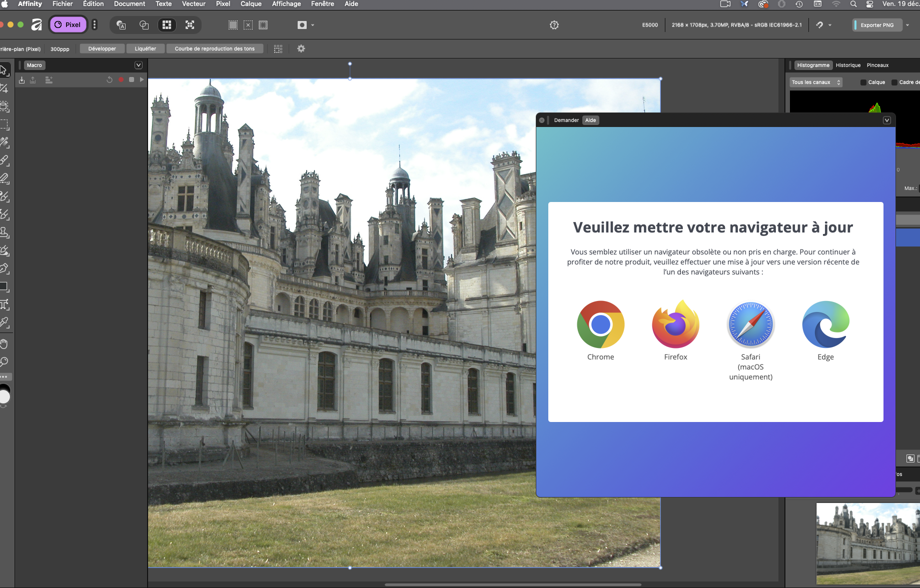
Task: Open the gear settings icon
Action: (301, 48)
